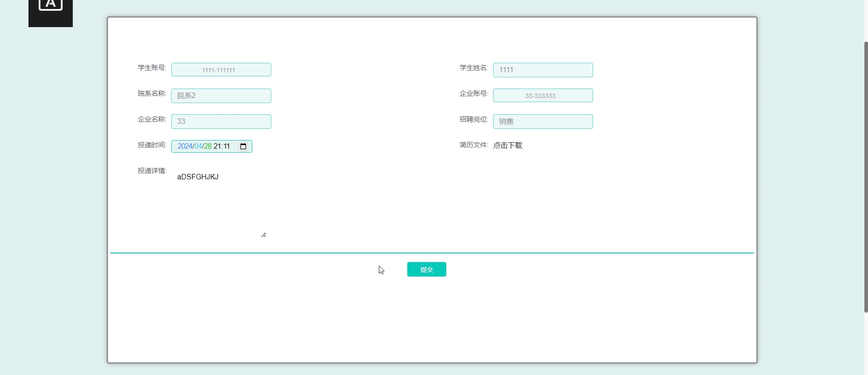Click the page vertical scrollbar

pos(866,177)
